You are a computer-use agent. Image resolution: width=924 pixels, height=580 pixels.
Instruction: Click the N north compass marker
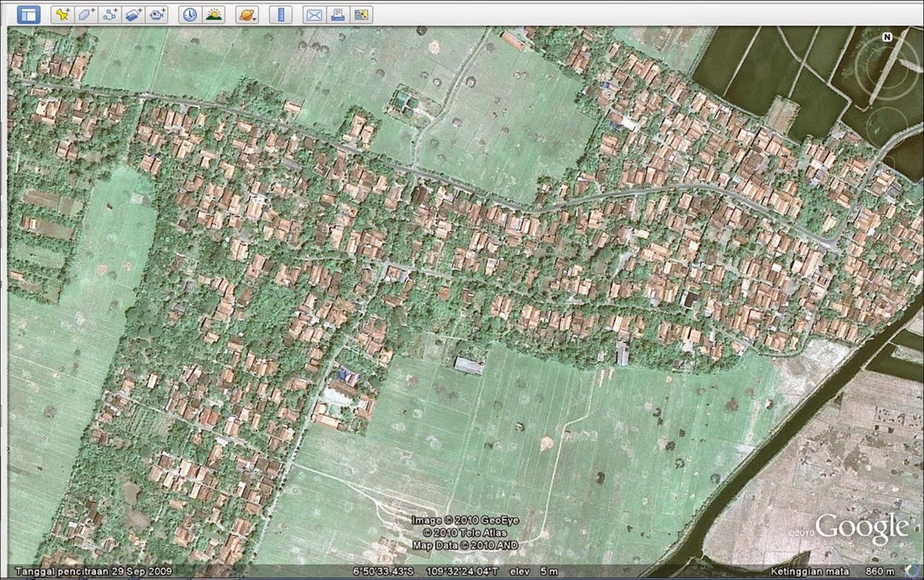pyautogui.click(x=887, y=37)
